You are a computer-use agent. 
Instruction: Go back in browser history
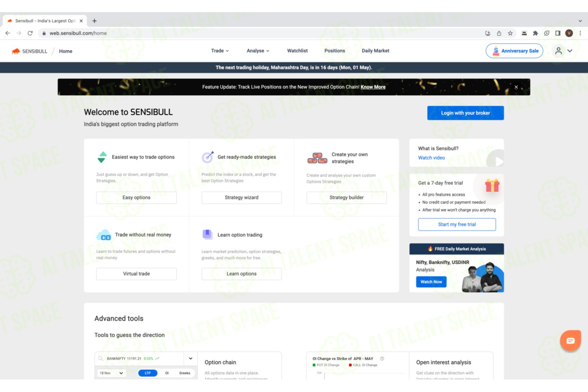click(7, 33)
